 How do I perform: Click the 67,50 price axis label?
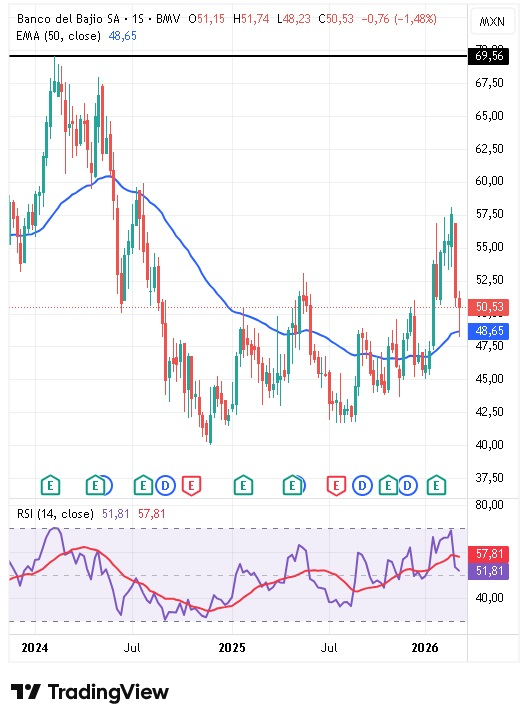(x=489, y=83)
